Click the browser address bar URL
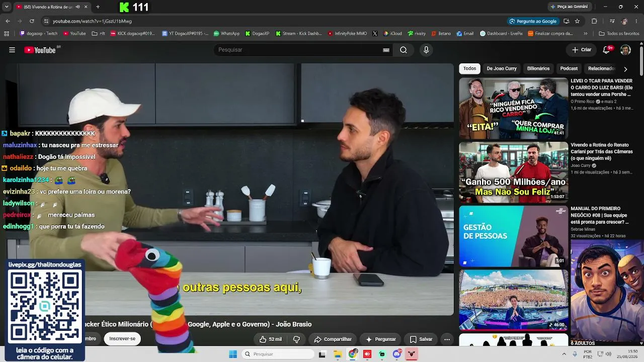This screenshot has height=362, width=644. click(92, 21)
